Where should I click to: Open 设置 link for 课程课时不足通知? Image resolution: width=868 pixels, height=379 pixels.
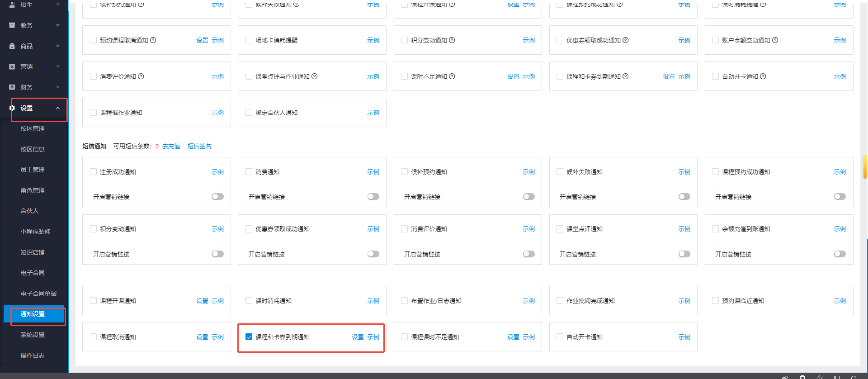513,337
